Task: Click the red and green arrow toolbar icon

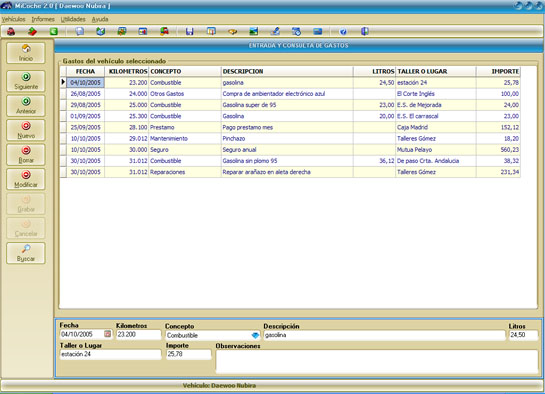Action: pyautogui.click(x=32, y=32)
